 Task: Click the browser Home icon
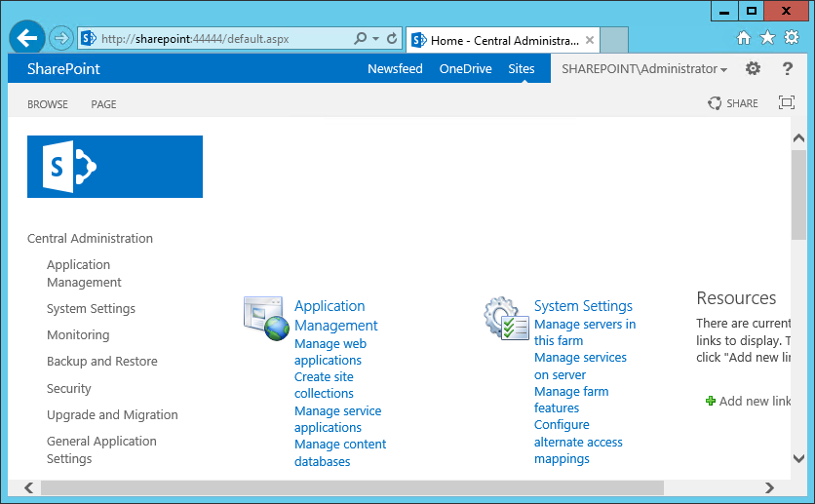point(744,38)
